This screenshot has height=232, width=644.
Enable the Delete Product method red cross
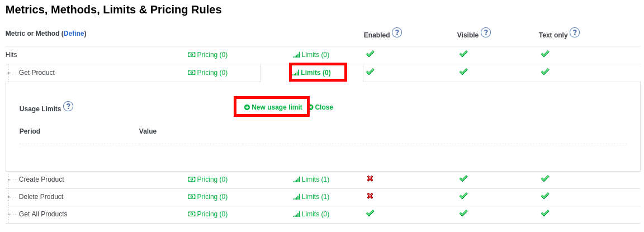point(370,196)
